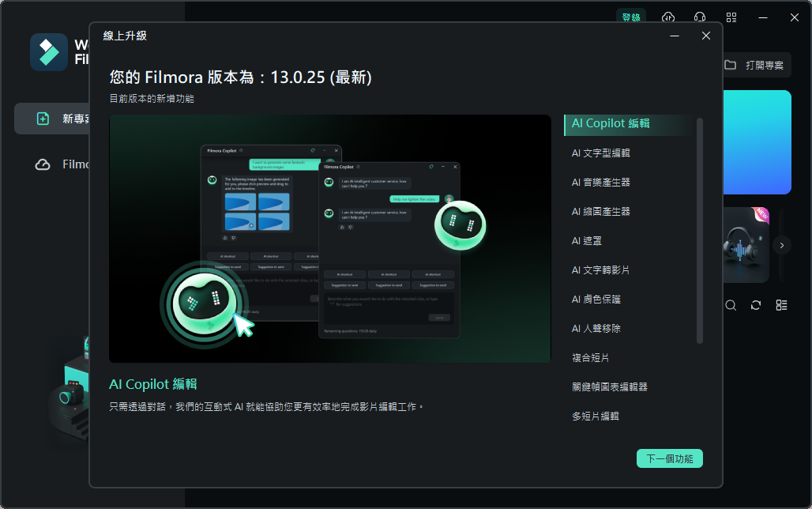Click 新專案 button in left sidebar
The width and height of the screenshot is (812, 509).
[x=52, y=119]
